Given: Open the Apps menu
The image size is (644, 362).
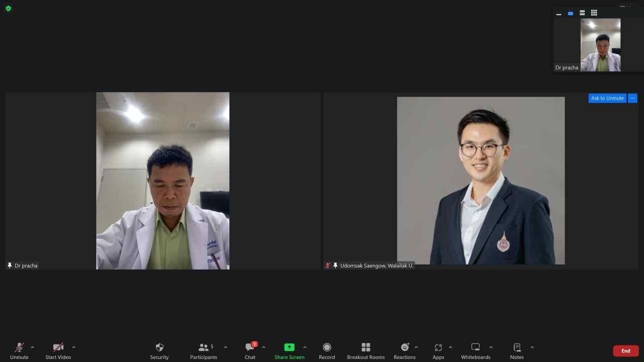Looking at the screenshot, I should pyautogui.click(x=438, y=350).
